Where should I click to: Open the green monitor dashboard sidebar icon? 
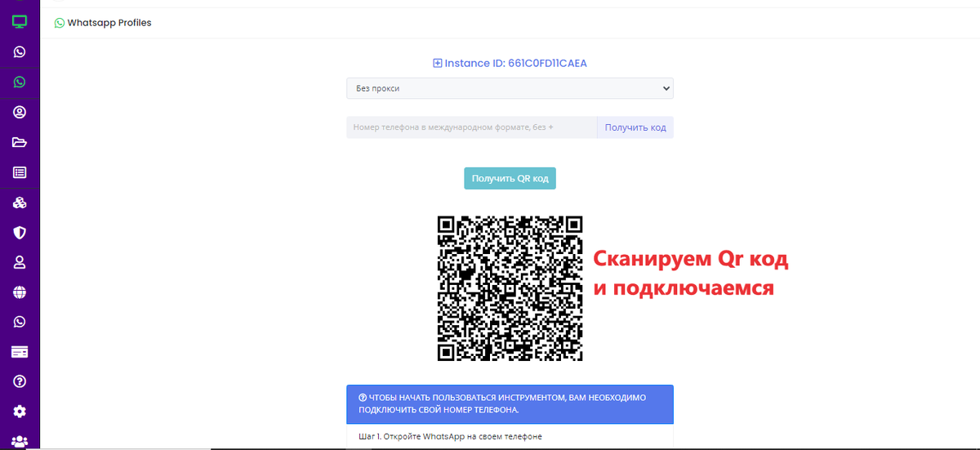click(20, 21)
